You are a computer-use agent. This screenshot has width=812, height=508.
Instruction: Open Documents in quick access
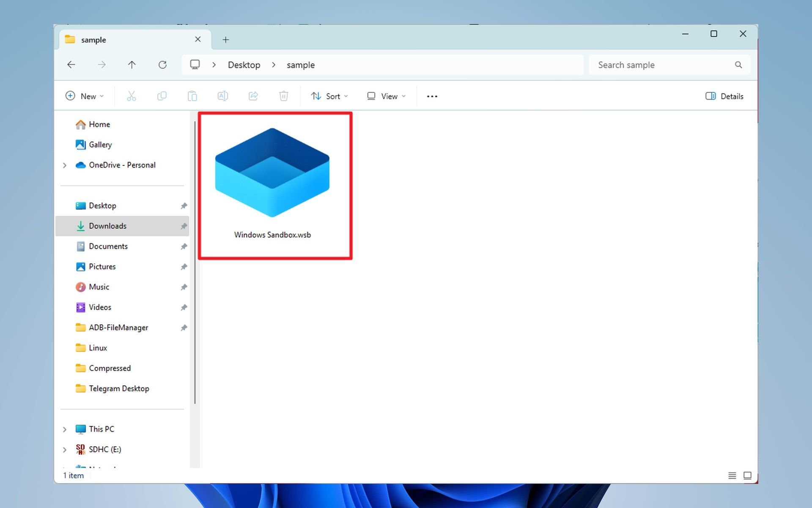122,246
